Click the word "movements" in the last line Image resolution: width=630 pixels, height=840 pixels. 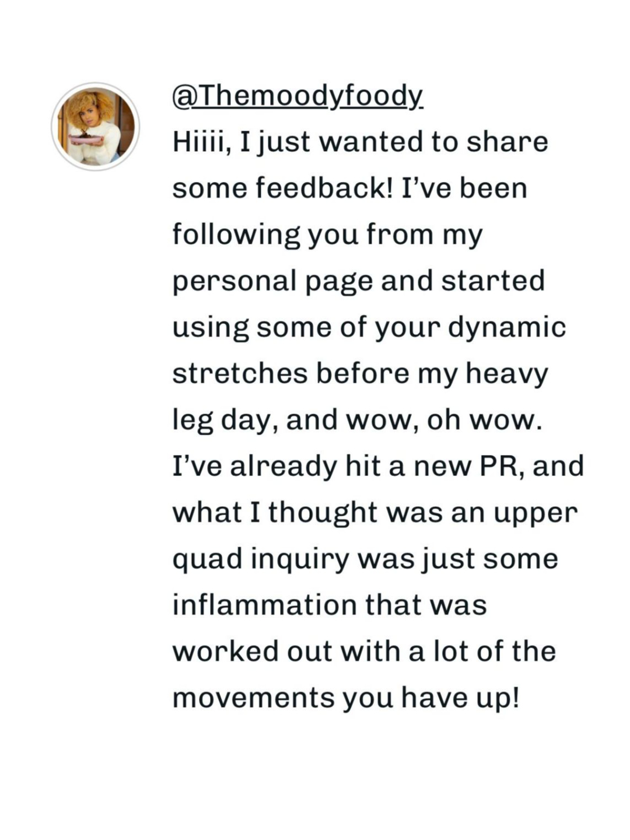pyautogui.click(x=253, y=699)
